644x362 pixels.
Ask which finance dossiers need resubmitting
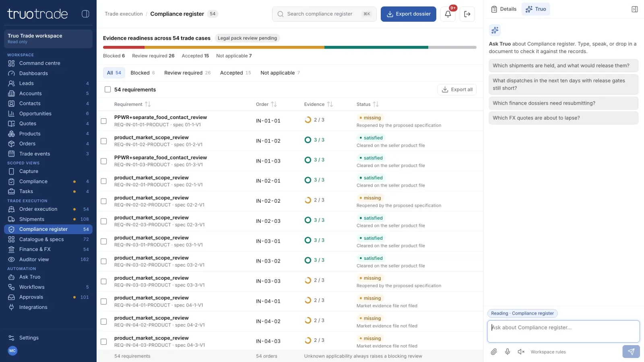coord(563,103)
